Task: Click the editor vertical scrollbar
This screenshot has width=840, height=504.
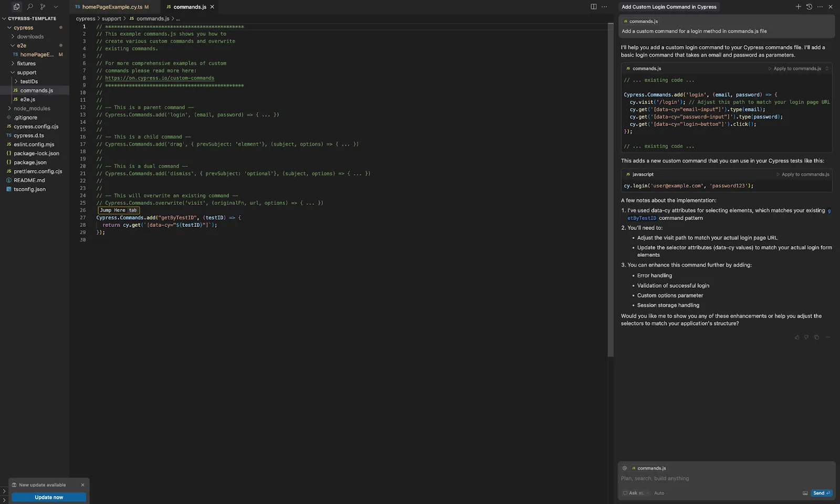Action: point(611,190)
